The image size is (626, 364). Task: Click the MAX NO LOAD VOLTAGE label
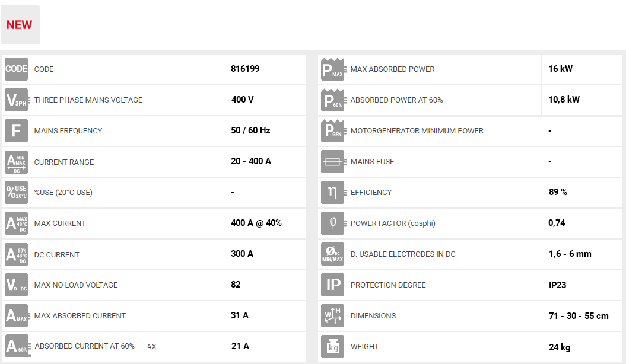point(76,285)
